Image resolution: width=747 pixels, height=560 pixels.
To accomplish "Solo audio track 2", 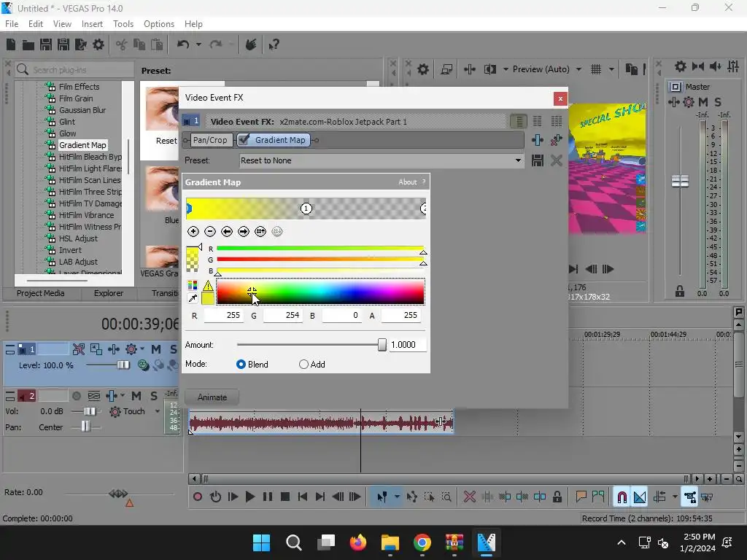I will [153, 396].
